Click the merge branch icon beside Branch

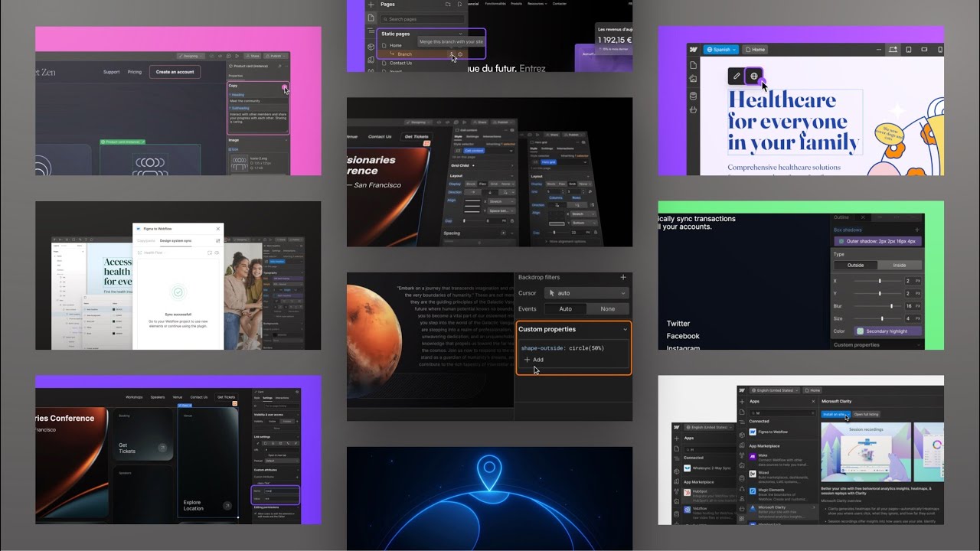[x=452, y=54]
